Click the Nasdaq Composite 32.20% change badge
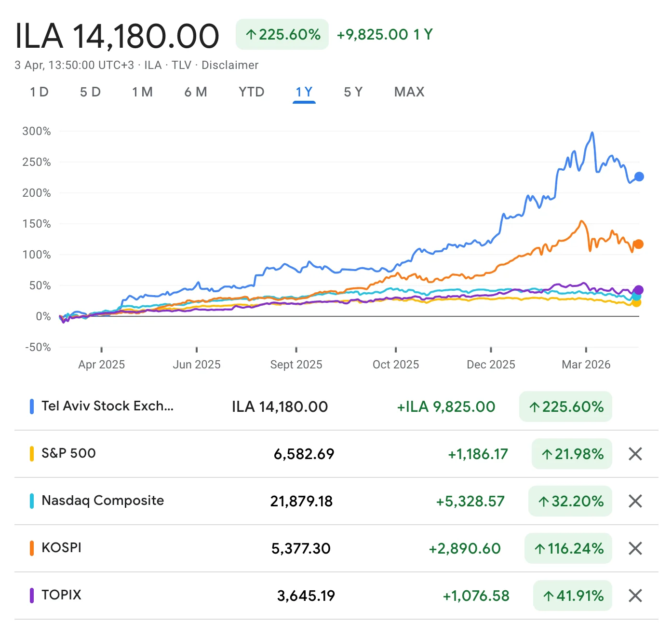 coord(570,501)
